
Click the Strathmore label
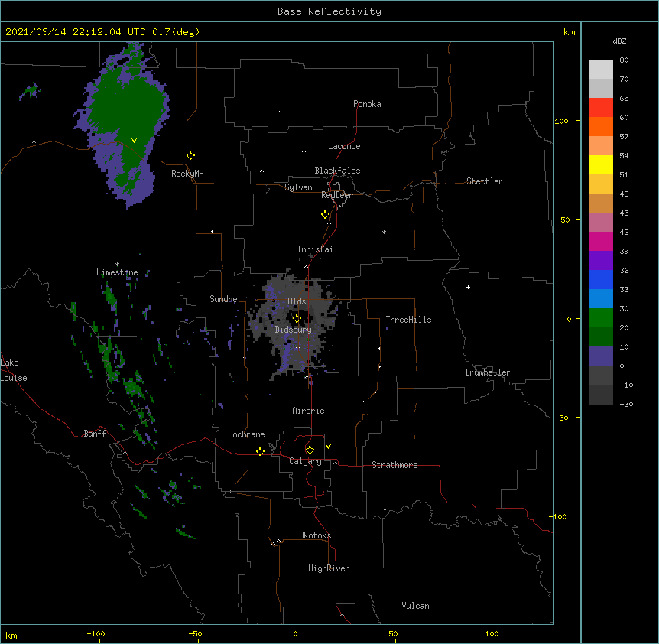click(x=394, y=465)
